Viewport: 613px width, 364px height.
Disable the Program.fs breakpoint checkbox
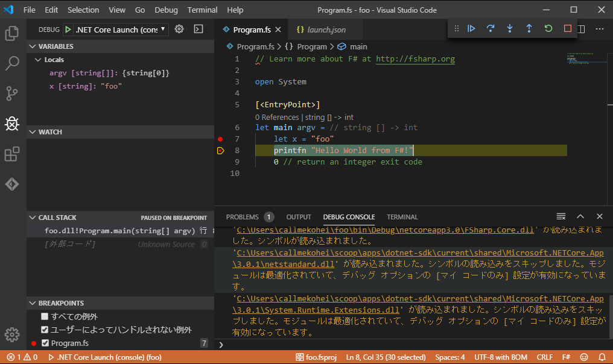click(x=45, y=343)
